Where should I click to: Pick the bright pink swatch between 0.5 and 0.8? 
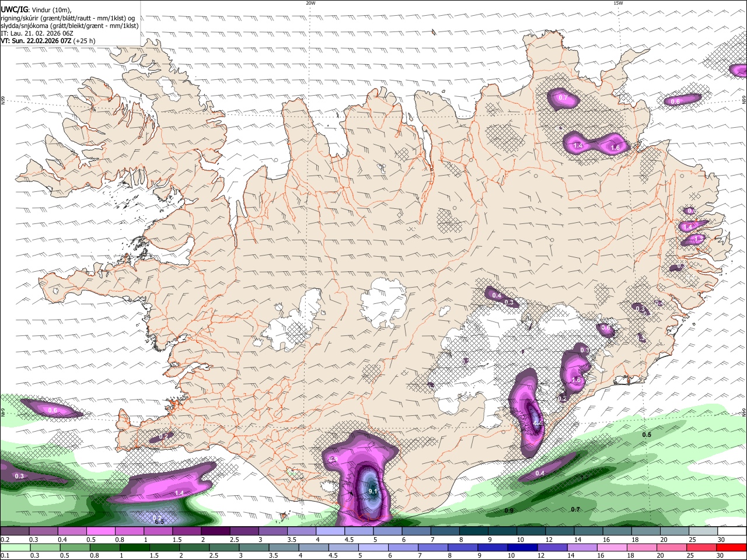coord(100,531)
